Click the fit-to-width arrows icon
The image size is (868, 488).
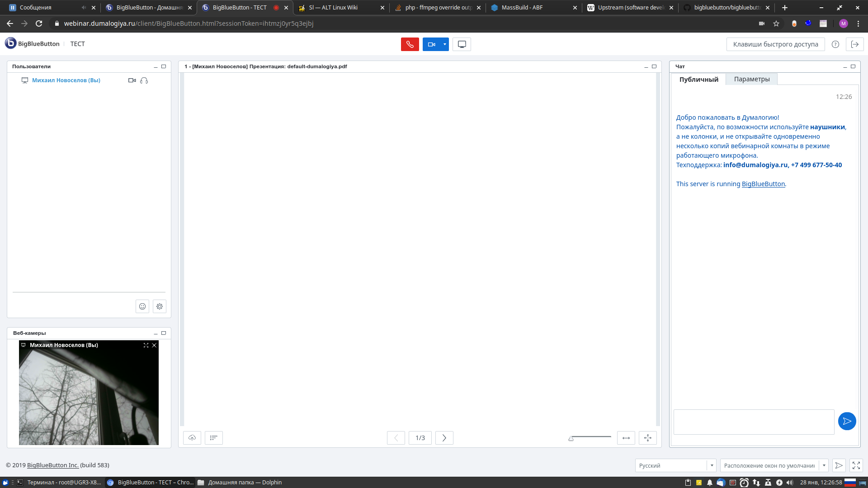coord(626,438)
